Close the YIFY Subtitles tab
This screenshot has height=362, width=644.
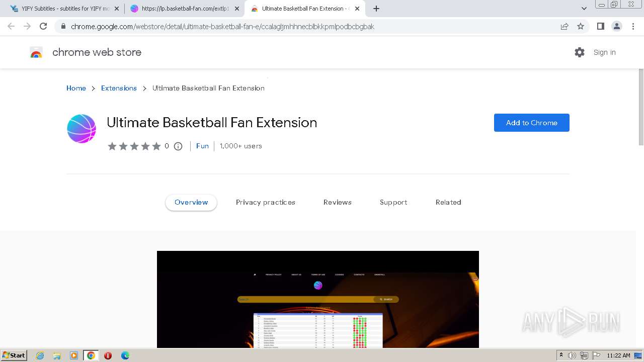(x=117, y=9)
